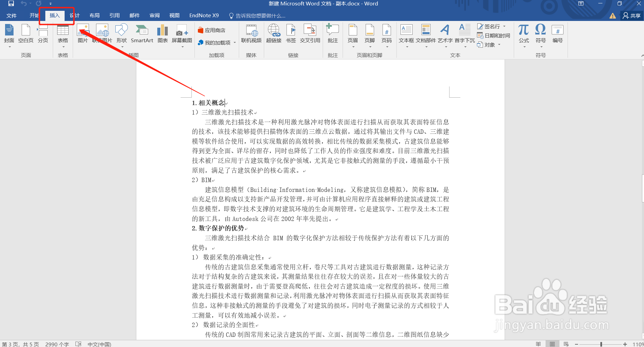Save the document from Quick Access

click(11, 4)
